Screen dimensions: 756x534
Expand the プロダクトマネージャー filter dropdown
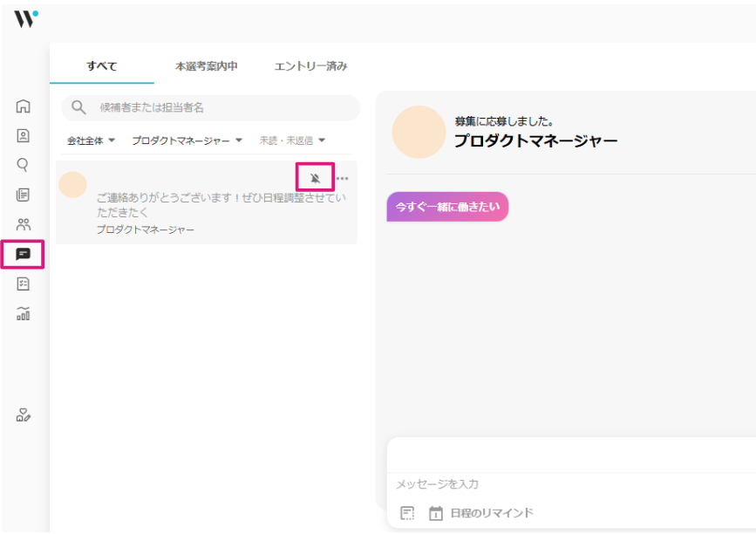187,140
